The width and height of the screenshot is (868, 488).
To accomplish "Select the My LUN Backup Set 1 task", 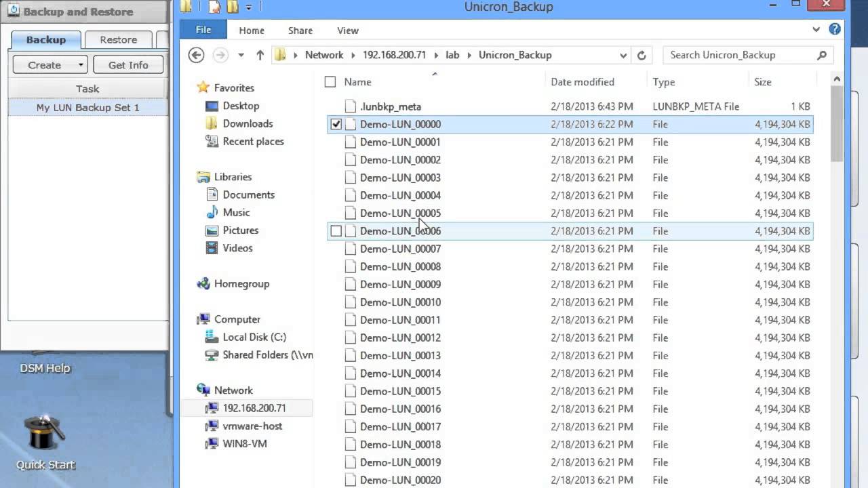I will point(88,107).
